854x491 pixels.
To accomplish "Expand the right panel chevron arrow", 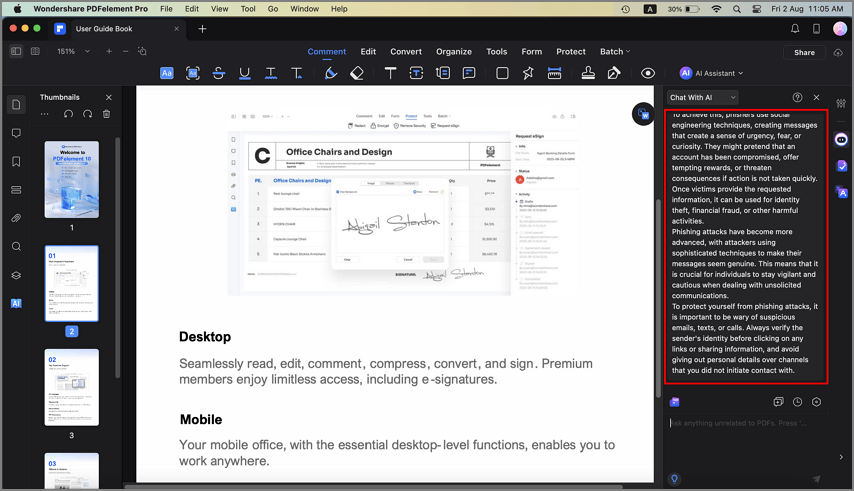I will (841, 457).
